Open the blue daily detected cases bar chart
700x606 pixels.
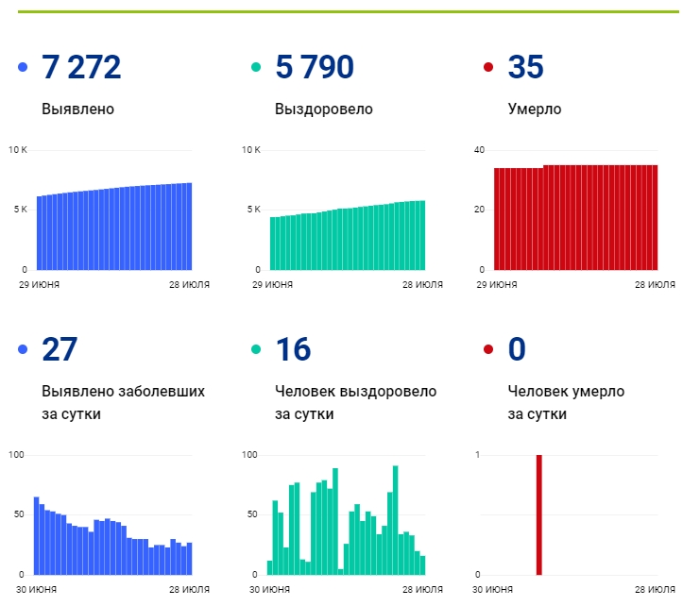point(113,536)
